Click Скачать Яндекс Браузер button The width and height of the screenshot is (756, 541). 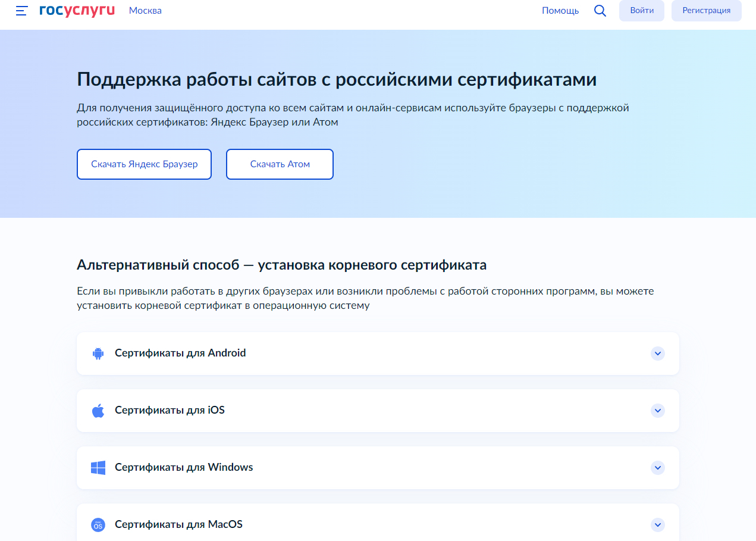click(144, 164)
